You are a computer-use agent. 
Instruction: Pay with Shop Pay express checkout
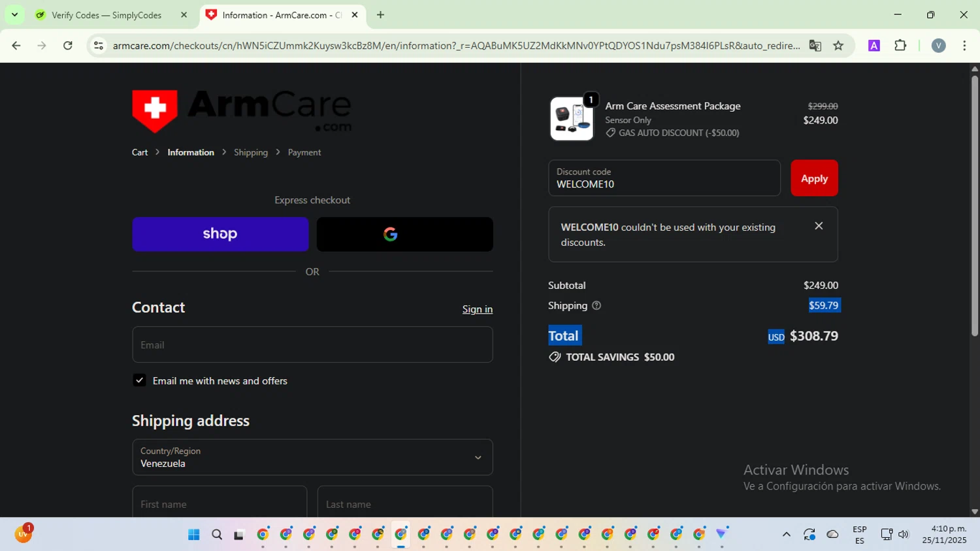220,234
